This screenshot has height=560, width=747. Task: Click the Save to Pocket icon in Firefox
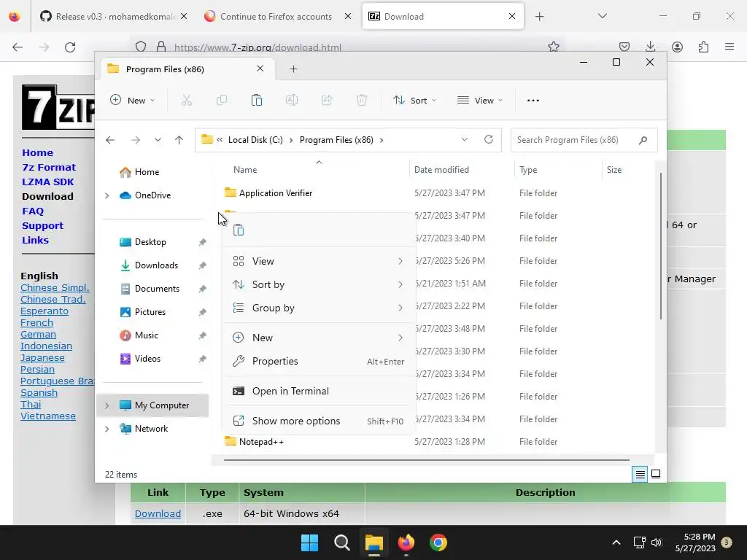[624, 47]
